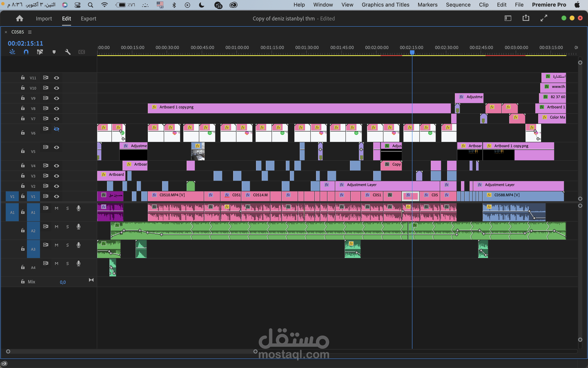Viewport: 588px width, 368px height.
Task: Toggle sync lock on A2 track
Action: [x=46, y=227]
